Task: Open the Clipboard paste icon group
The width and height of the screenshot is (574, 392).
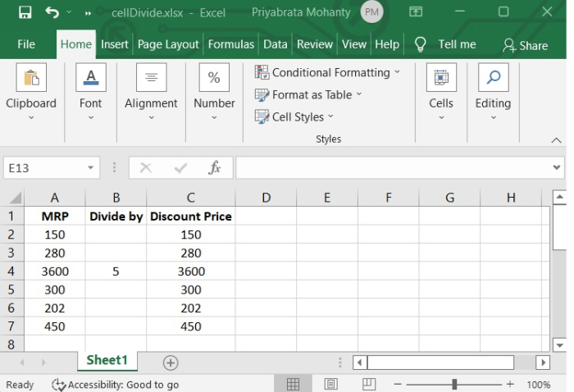Action: tap(31, 79)
